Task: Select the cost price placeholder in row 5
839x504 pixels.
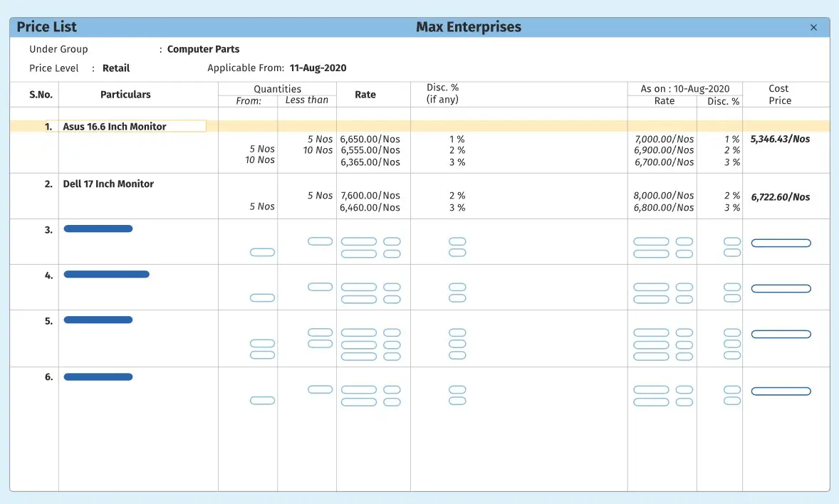Action: click(x=781, y=334)
